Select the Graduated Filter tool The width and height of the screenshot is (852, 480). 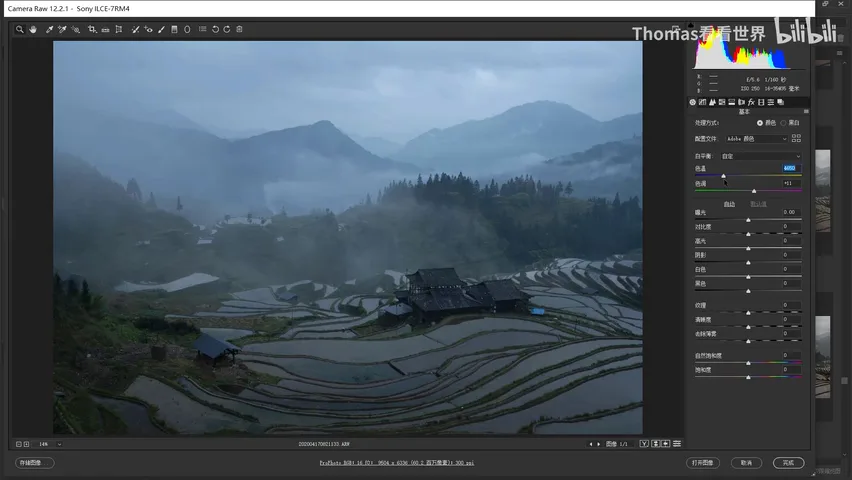(174, 29)
